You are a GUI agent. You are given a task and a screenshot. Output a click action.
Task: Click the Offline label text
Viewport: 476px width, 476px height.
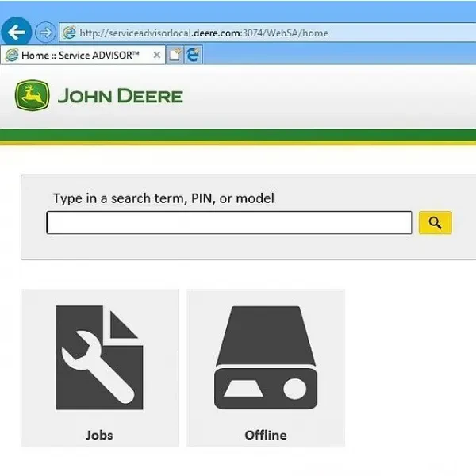(266, 435)
